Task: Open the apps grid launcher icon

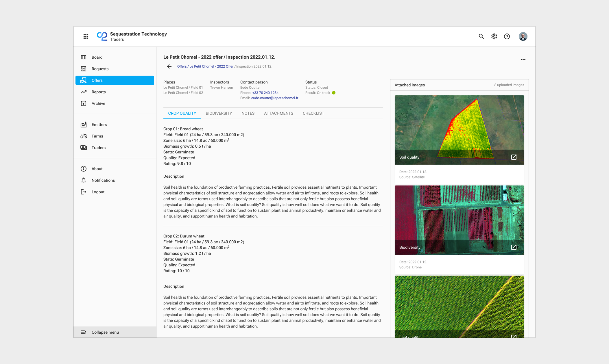Action: point(86,36)
